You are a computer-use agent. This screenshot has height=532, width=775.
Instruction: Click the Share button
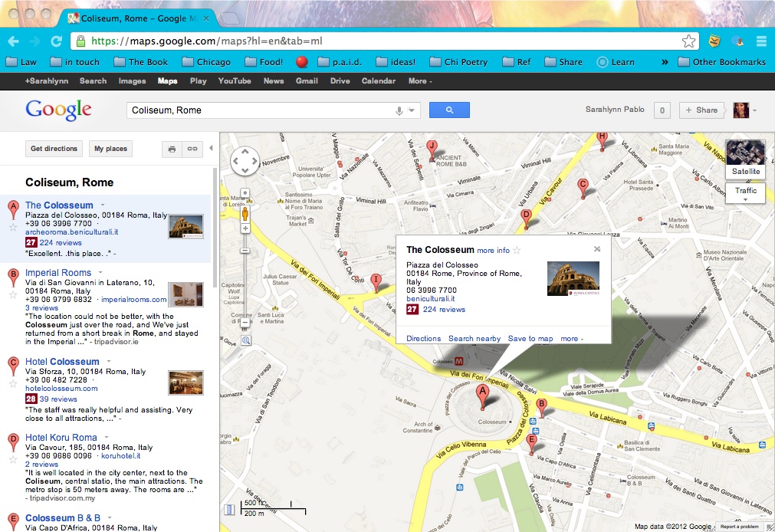coord(701,110)
